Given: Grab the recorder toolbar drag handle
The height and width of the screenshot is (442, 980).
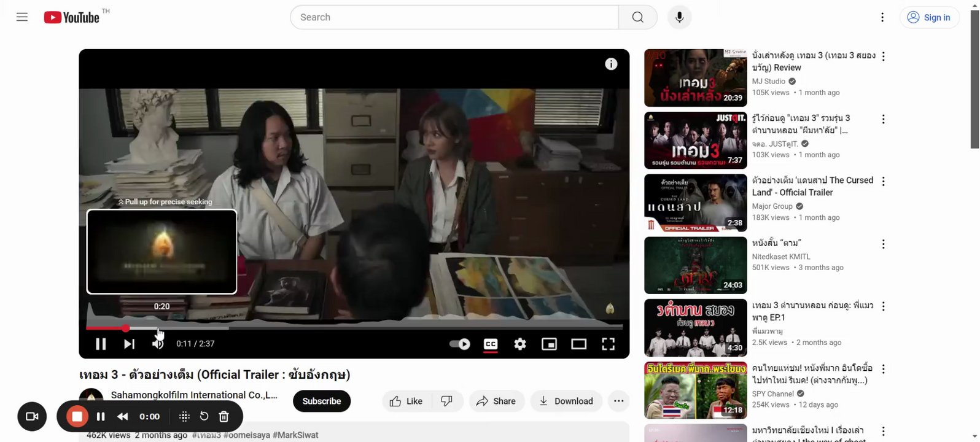Looking at the screenshot, I should (x=184, y=416).
